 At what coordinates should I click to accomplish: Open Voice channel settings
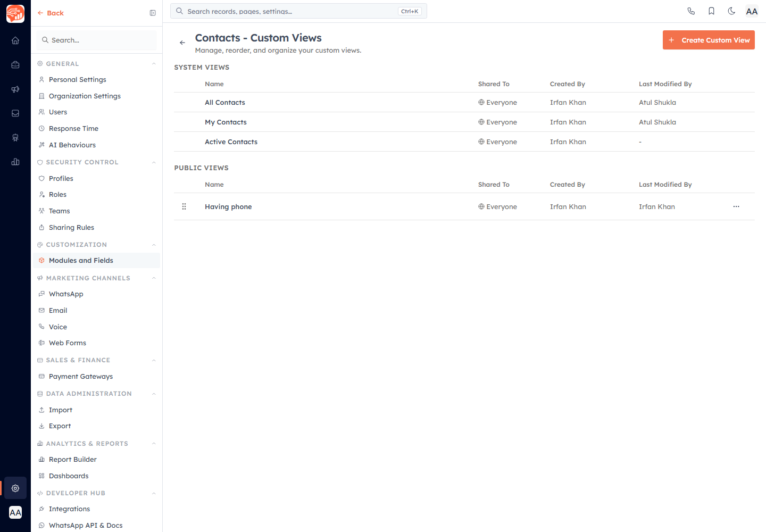[x=97, y=327]
